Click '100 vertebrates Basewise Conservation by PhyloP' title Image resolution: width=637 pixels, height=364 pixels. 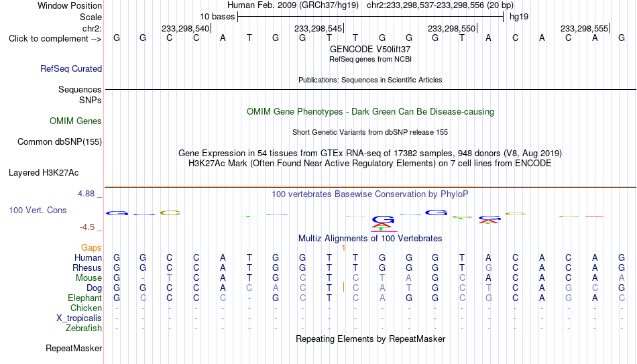[370, 194]
